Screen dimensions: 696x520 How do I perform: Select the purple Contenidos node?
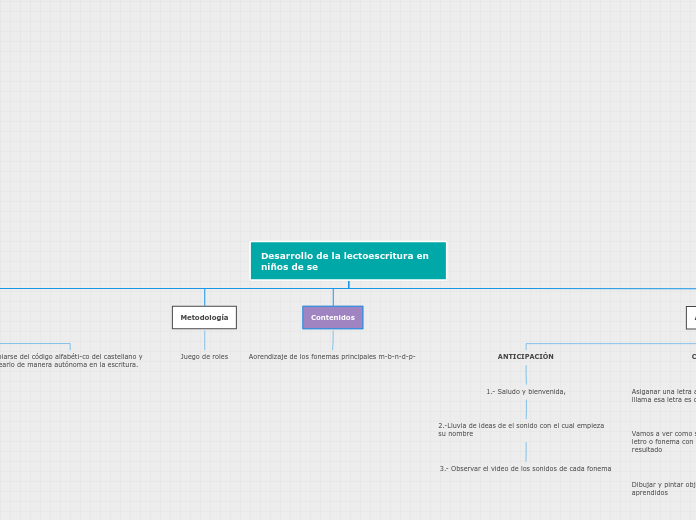(x=333, y=318)
